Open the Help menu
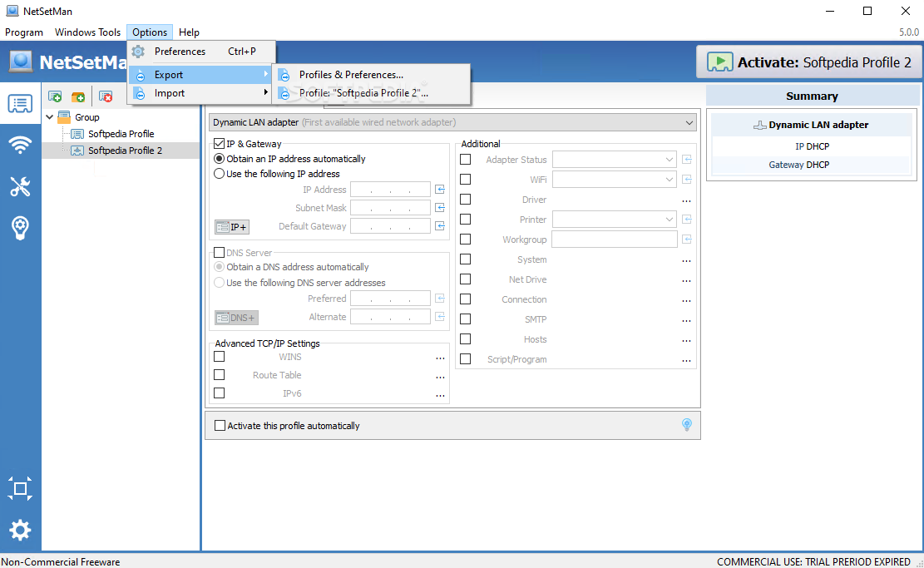Image resolution: width=924 pixels, height=568 pixels. pyautogui.click(x=189, y=32)
